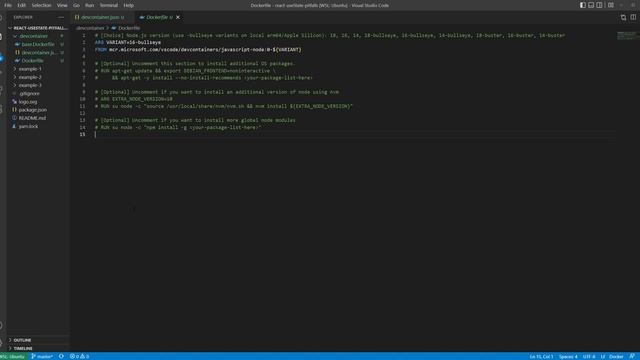This screenshot has height=360, width=640.
Task: Open the Go menu
Action: [76, 5]
